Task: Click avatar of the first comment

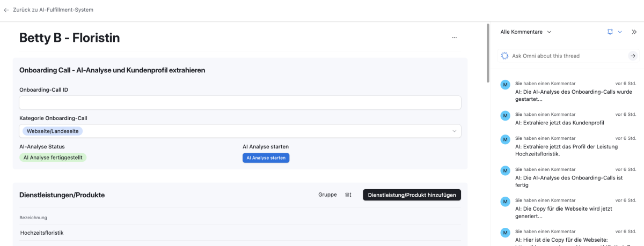Action: click(x=505, y=85)
